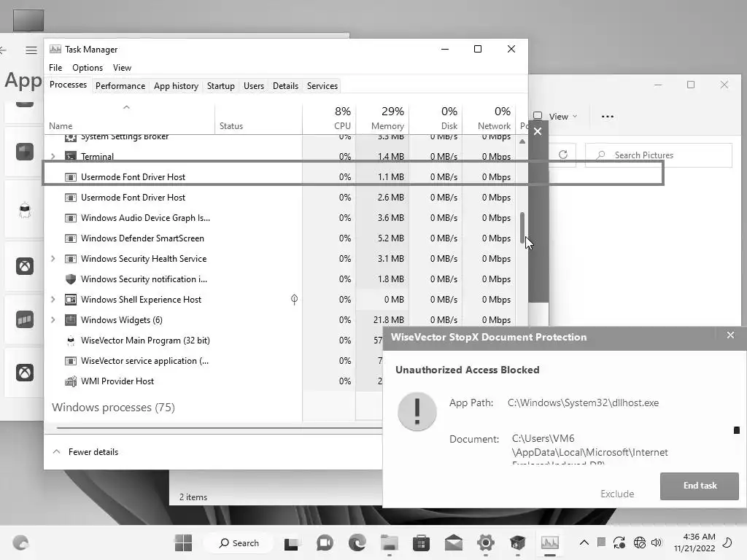Click the refresh icon in Explorer window
This screenshot has height=560, width=747.
coord(563,155)
